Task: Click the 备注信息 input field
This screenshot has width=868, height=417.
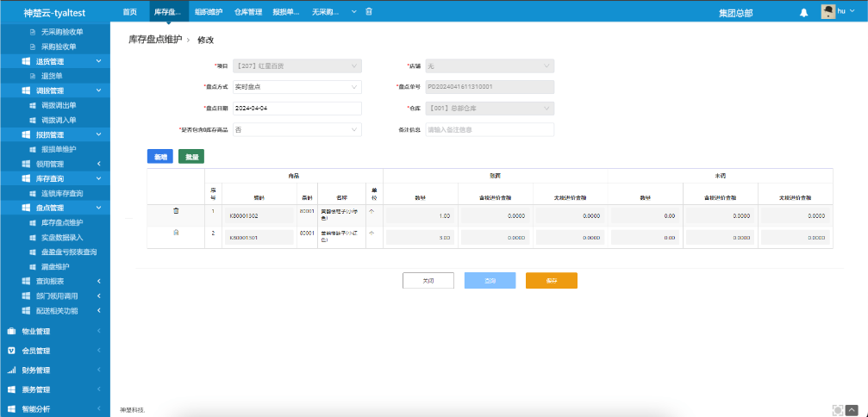Action: point(489,129)
